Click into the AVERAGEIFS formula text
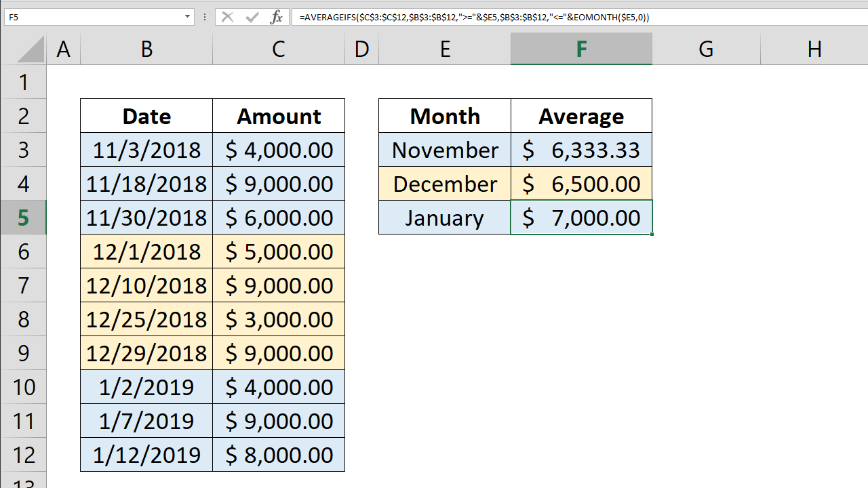Image resolution: width=868 pixels, height=488 pixels. (475, 18)
